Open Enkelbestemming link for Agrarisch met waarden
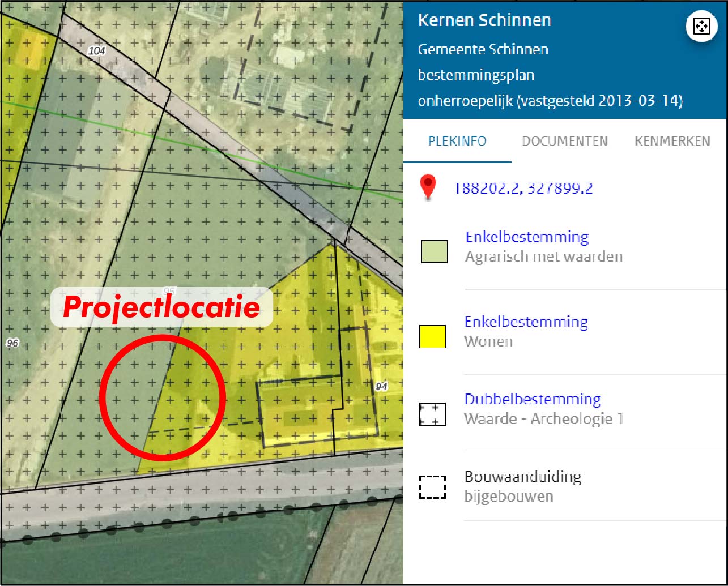 [x=527, y=237]
